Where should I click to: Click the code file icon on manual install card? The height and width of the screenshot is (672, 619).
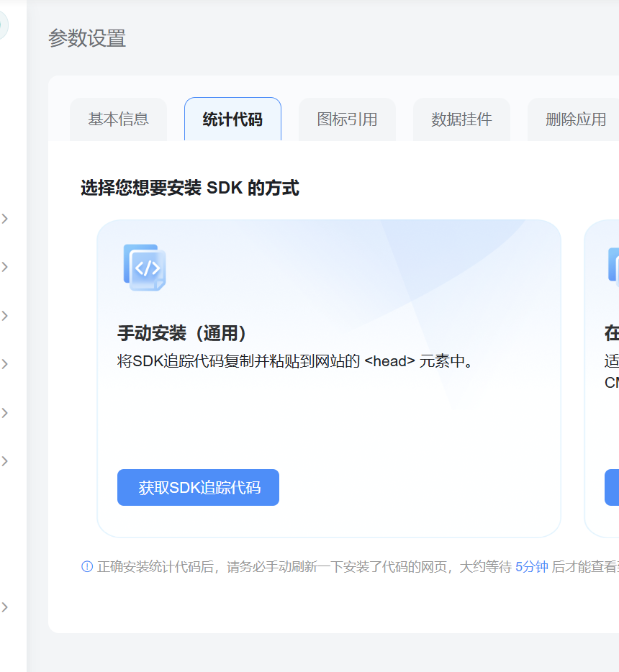(x=145, y=268)
